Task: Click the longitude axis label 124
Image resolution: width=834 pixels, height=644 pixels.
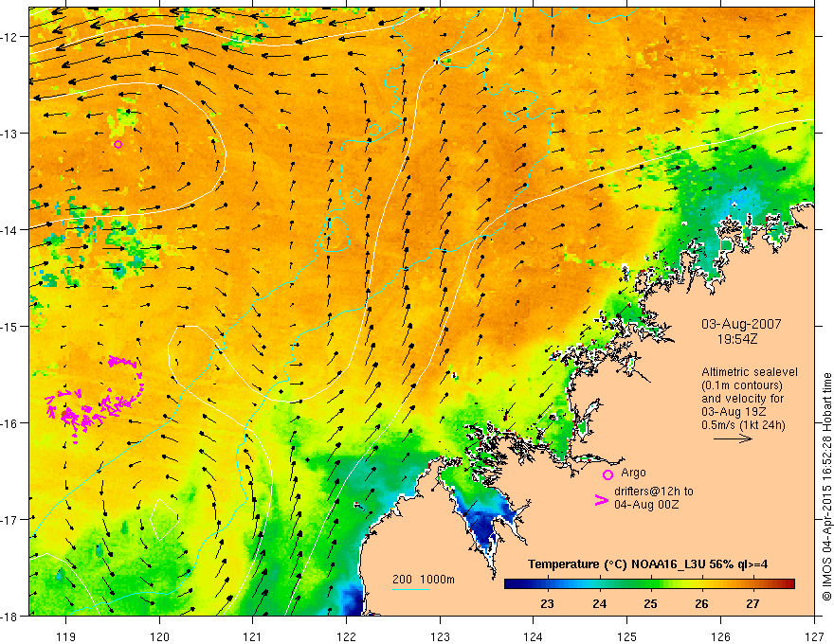Action: pyautogui.click(x=534, y=636)
